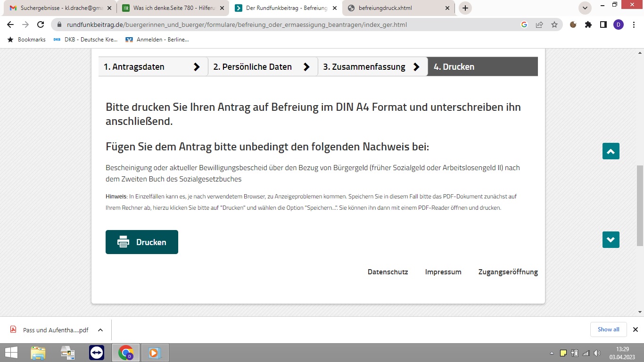The image size is (644, 362).
Task: Expand the download item options chevron
Action: [x=100, y=330]
